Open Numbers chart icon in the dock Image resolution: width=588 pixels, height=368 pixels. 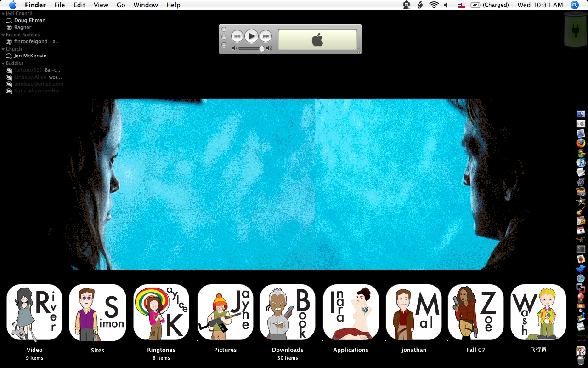coord(581,317)
